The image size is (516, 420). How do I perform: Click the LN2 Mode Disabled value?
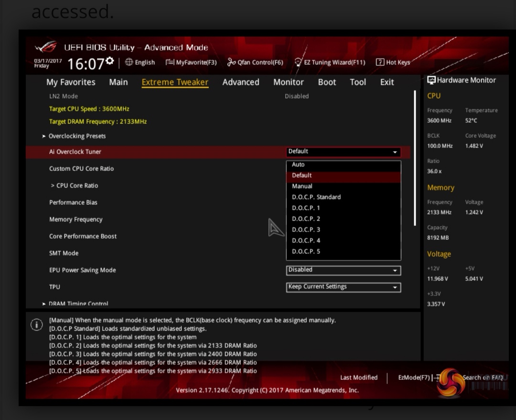(x=297, y=96)
